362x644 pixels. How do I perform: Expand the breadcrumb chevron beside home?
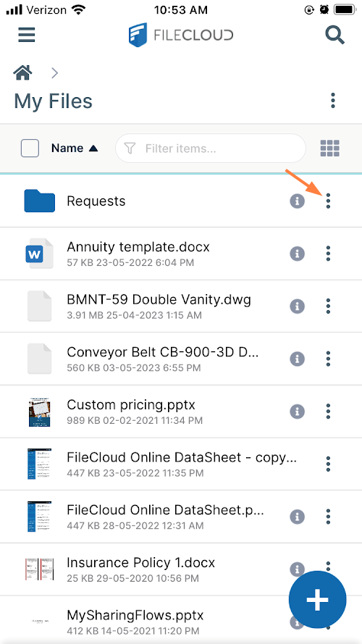(x=54, y=73)
